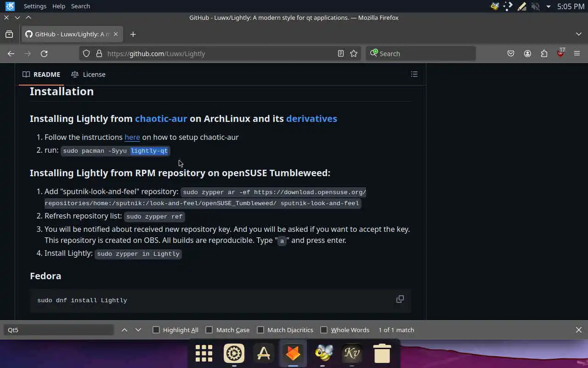Open the letter A software dock icon
Screen dimensions: 588x368
[264, 353]
